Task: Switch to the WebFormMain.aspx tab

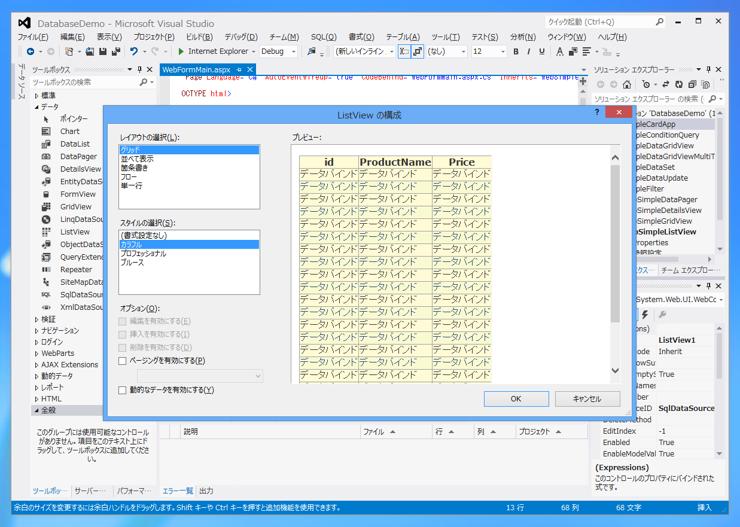Action: tap(196, 69)
